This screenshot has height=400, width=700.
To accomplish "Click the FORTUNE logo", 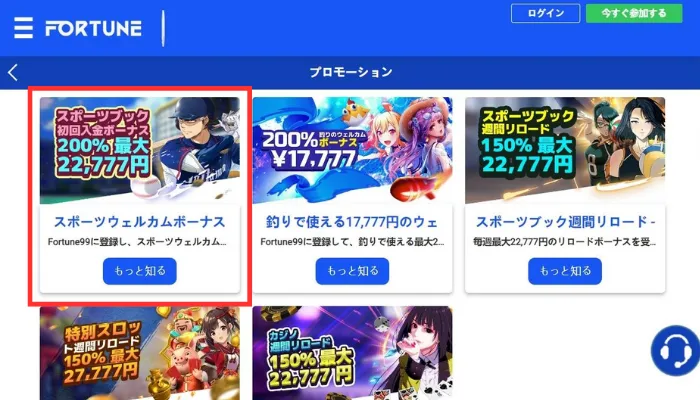I will pyautogui.click(x=93, y=29).
